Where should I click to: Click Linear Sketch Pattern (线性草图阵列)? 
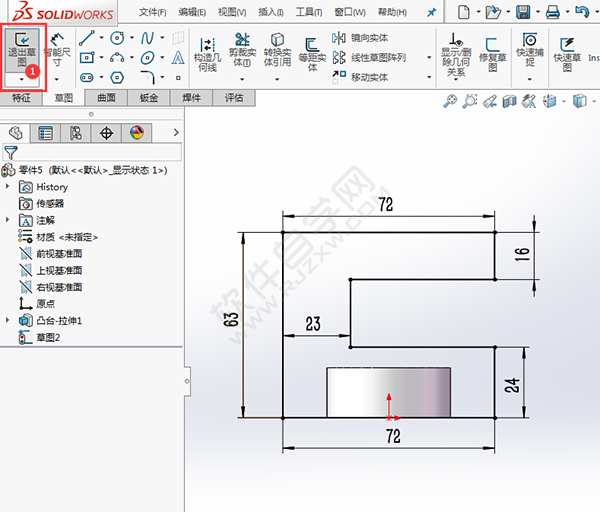click(x=369, y=58)
